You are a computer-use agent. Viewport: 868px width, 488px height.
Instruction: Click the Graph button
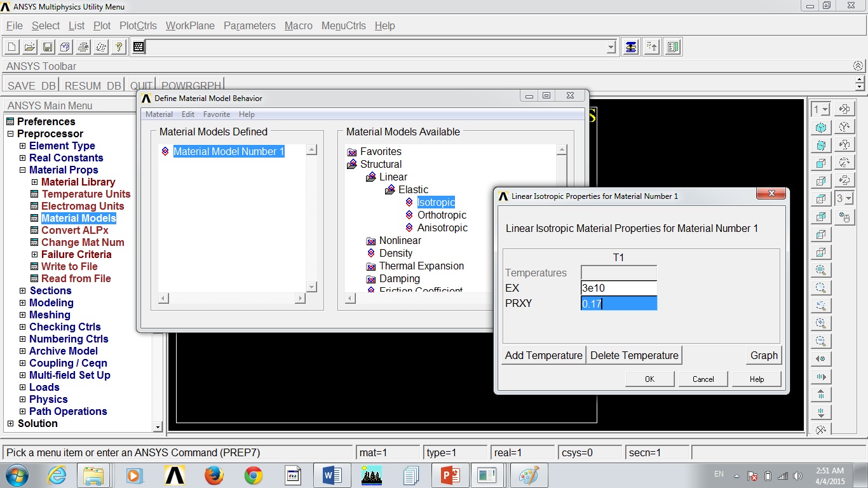point(764,355)
